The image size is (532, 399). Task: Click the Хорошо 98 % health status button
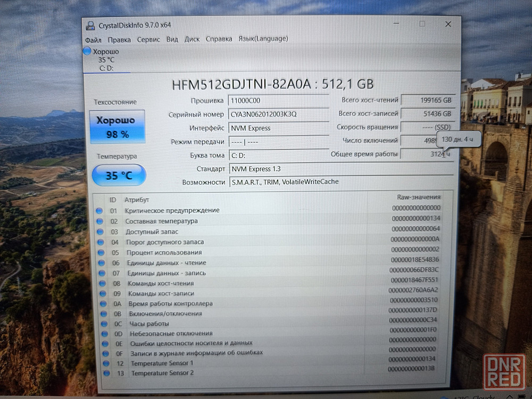117,127
